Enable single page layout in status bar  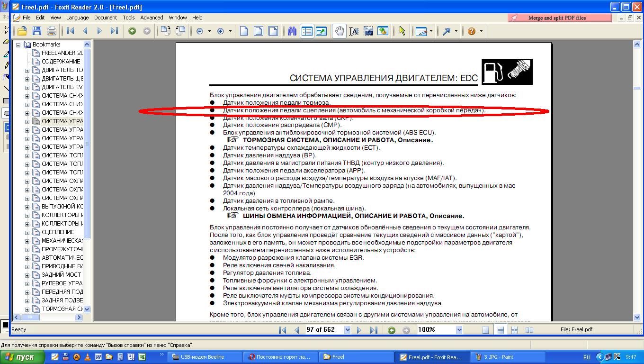485,330
